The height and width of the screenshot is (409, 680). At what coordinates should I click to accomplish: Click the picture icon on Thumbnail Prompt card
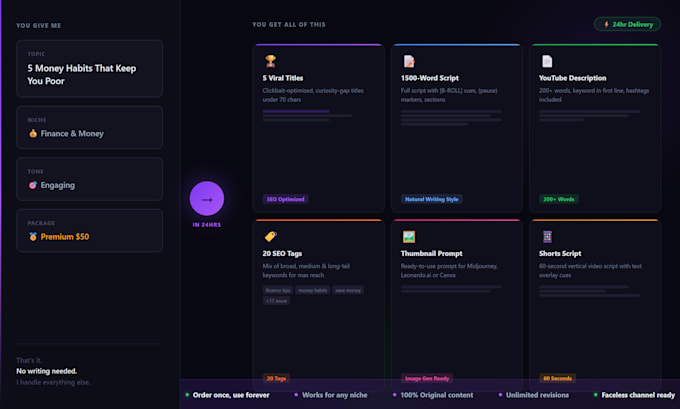[409, 236]
